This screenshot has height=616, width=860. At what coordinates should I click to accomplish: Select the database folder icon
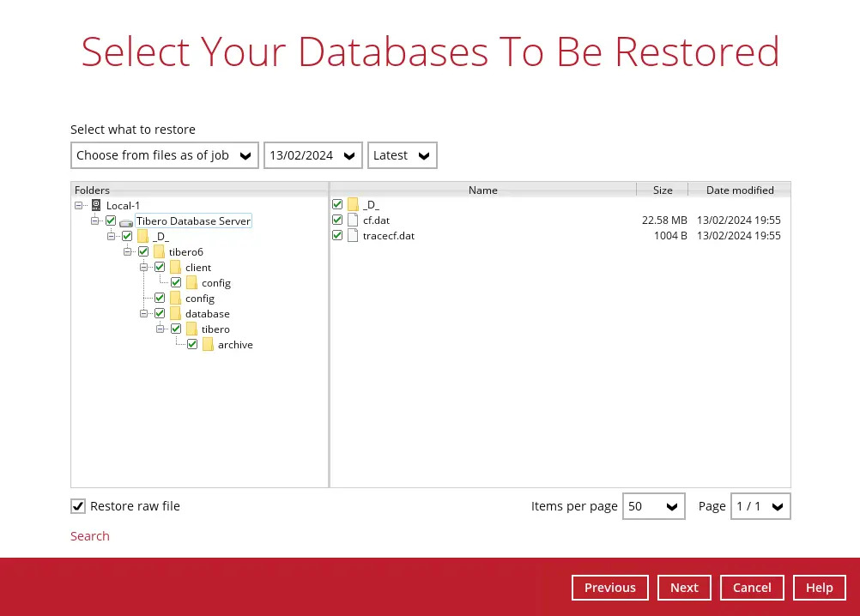click(175, 313)
